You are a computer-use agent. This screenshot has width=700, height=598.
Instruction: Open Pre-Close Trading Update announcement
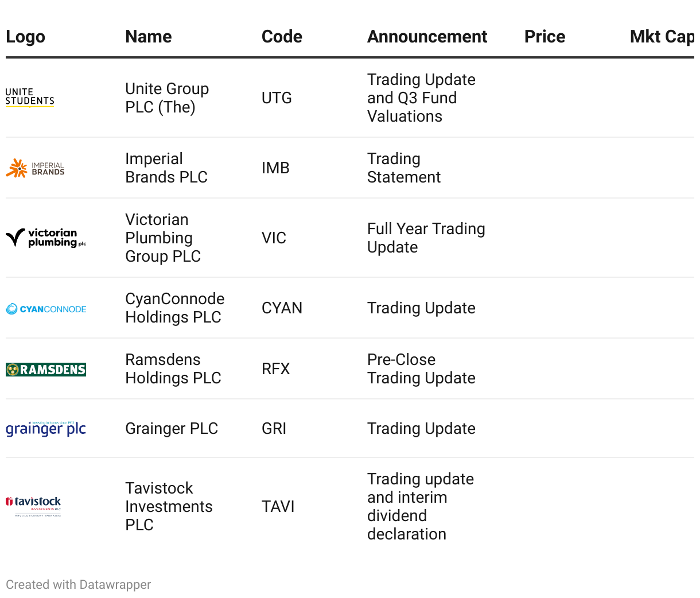tap(421, 369)
